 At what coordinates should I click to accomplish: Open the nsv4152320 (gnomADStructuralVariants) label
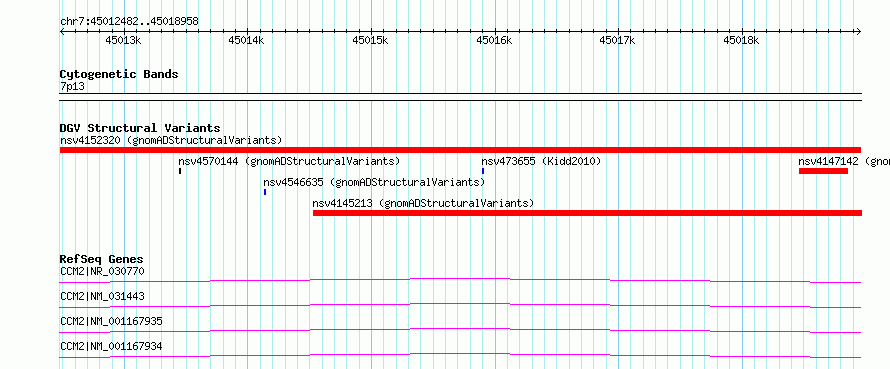[171, 140]
